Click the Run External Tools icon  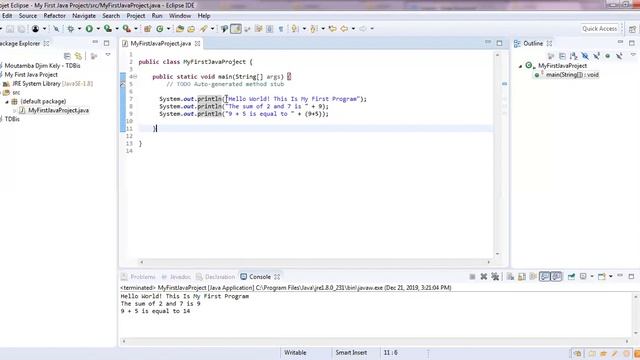point(127,29)
